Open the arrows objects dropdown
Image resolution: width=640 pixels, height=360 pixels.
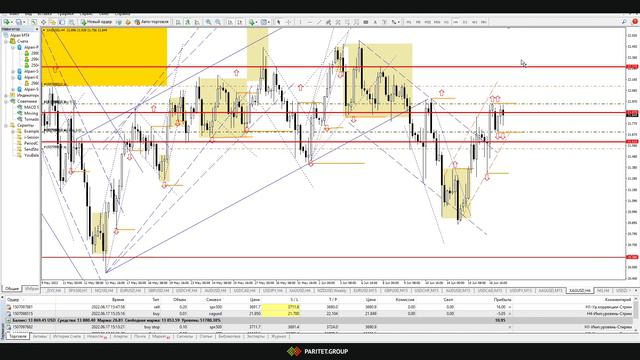[399, 22]
